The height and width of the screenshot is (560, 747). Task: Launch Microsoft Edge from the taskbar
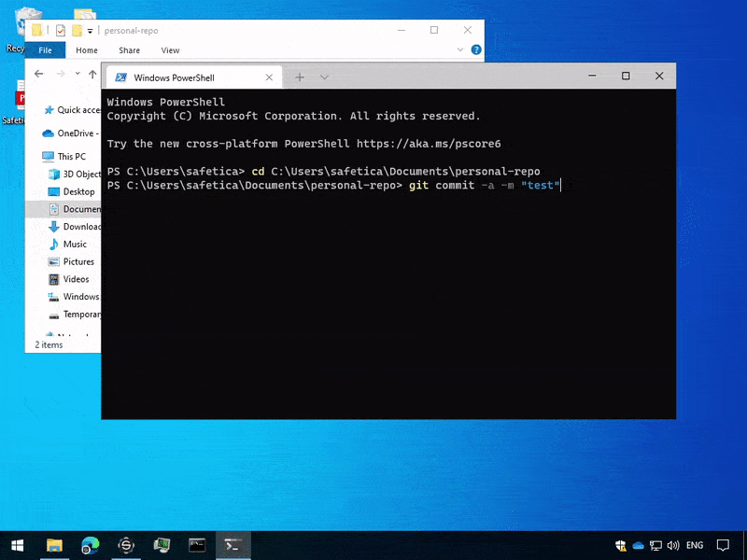click(x=90, y=544)
